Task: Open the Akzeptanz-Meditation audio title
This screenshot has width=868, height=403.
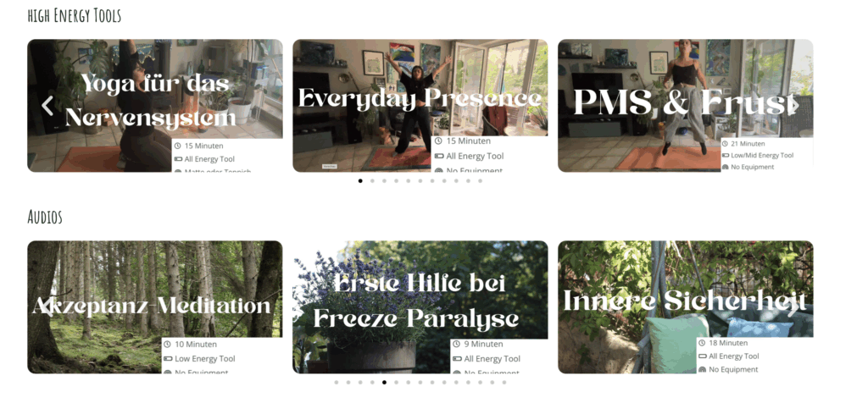Action: [x=151, y=306]
